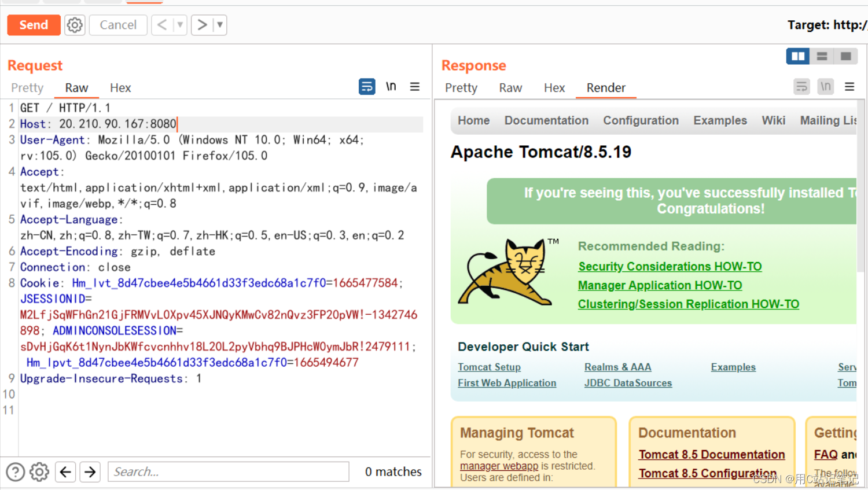
Task: Focus the Search input field
Action: (229, 472)
